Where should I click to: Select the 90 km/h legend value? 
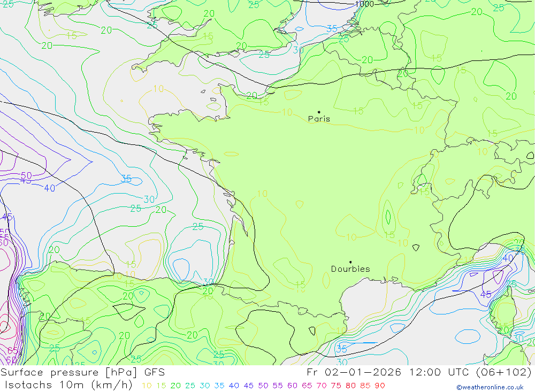[x=380, y=386]
